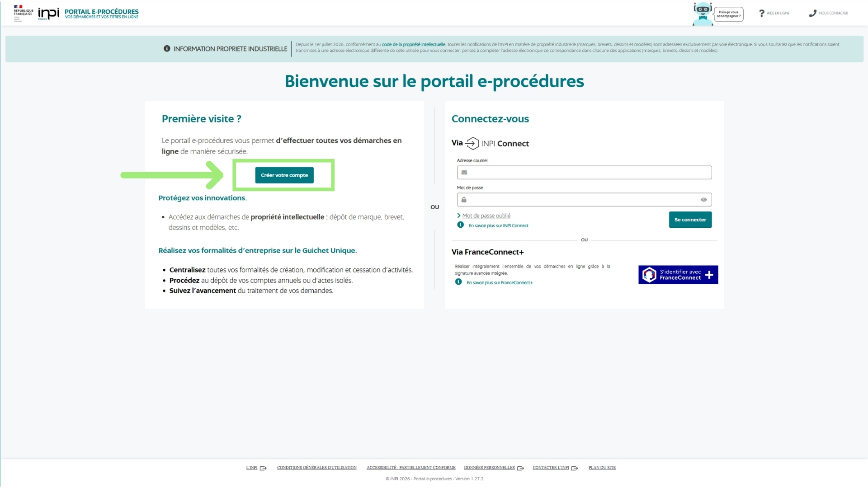Click the 'INFORMATION PROPRIETE INDUSTRIELLE' banner label

pyautogui.click(x=230, y=49)
